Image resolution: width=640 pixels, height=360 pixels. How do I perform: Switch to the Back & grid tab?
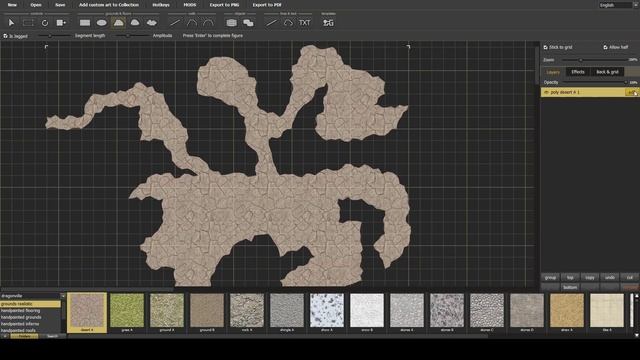(x=607, y=72)
